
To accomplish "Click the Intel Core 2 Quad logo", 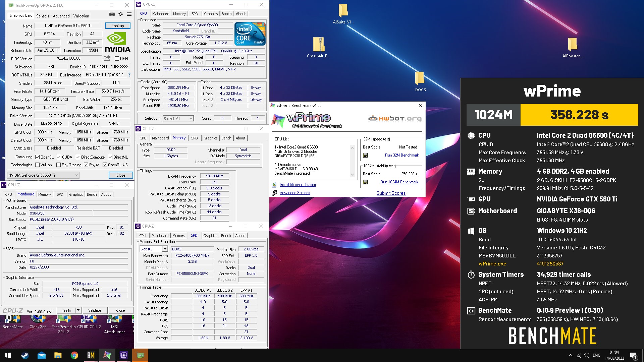I will [250, 34].
